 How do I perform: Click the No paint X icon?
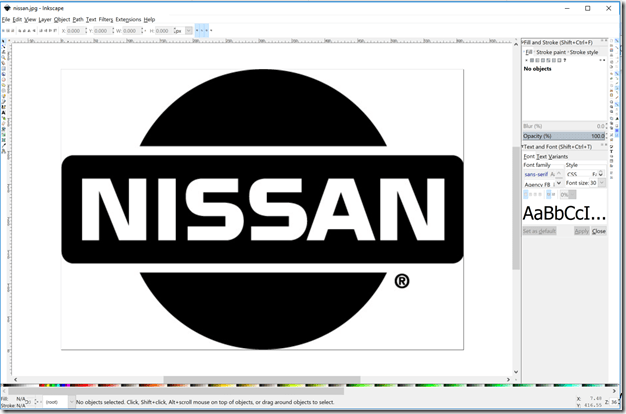click(528, 60)
